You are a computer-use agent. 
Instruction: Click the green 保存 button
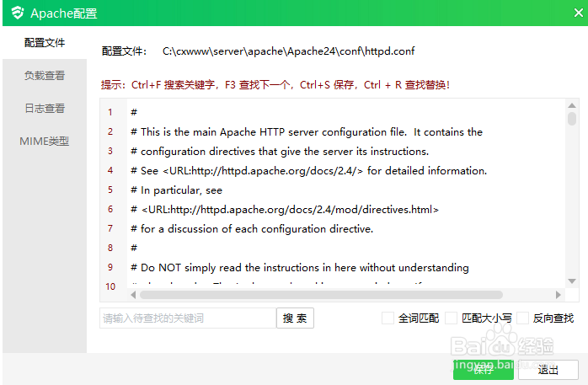[483, 370]
